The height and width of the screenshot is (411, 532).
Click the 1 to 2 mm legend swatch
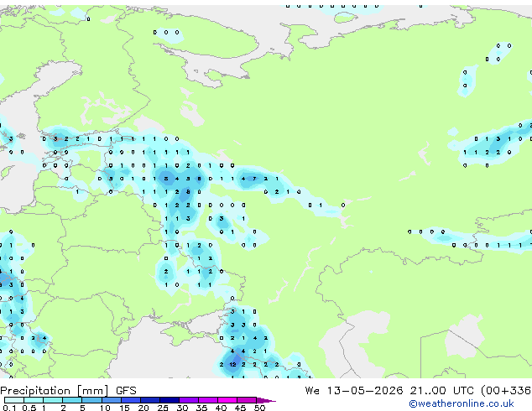[53, 400]
